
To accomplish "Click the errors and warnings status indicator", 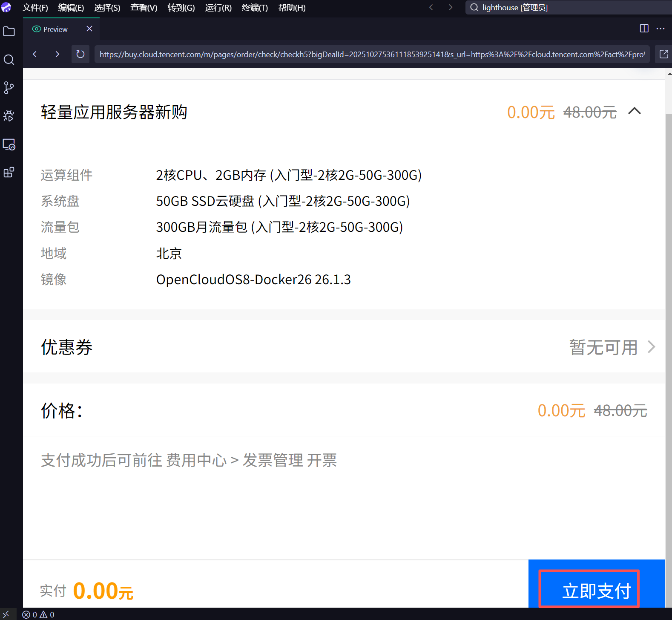I will [38, 614].
